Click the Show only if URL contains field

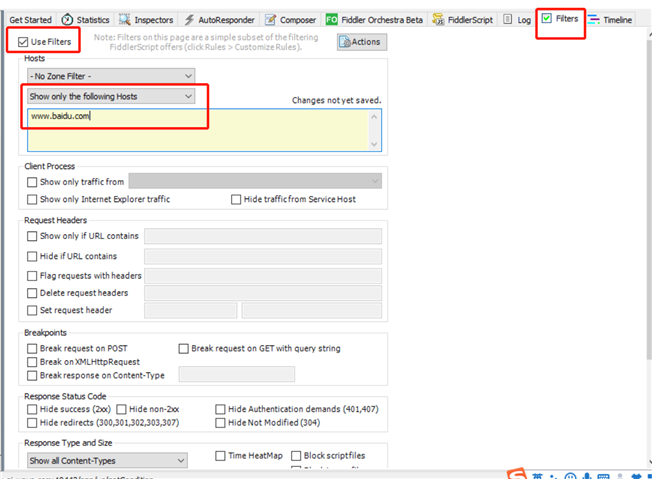pos(263,236)
